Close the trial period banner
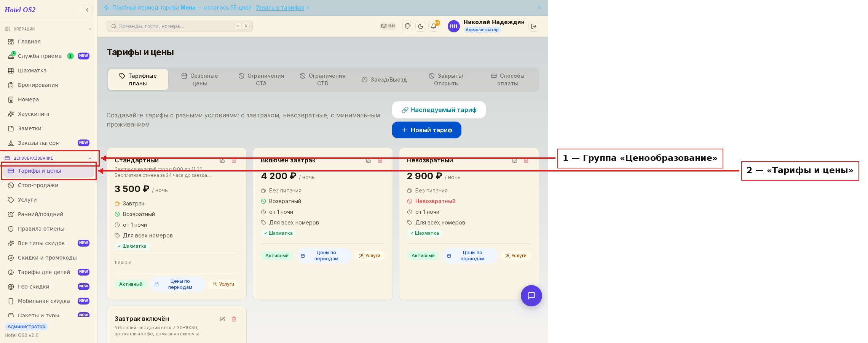This screenshot has height=343, width=868. click(539, 8)
